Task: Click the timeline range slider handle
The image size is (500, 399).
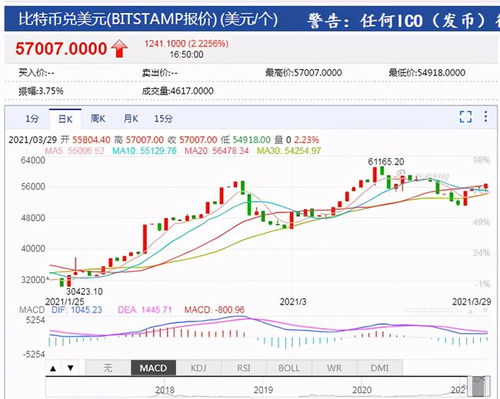Action: [x=479, y=387]
